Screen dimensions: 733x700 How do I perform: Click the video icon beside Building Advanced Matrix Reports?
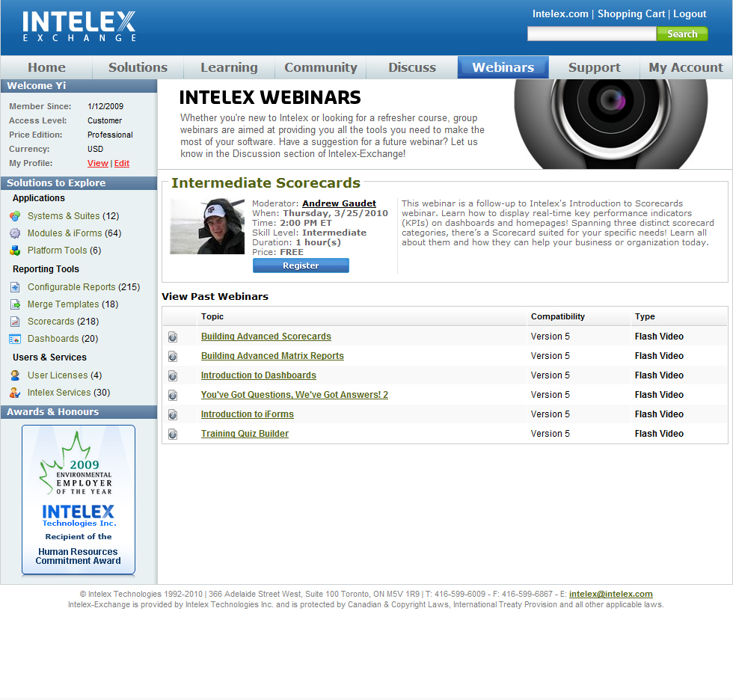(173, 357)
